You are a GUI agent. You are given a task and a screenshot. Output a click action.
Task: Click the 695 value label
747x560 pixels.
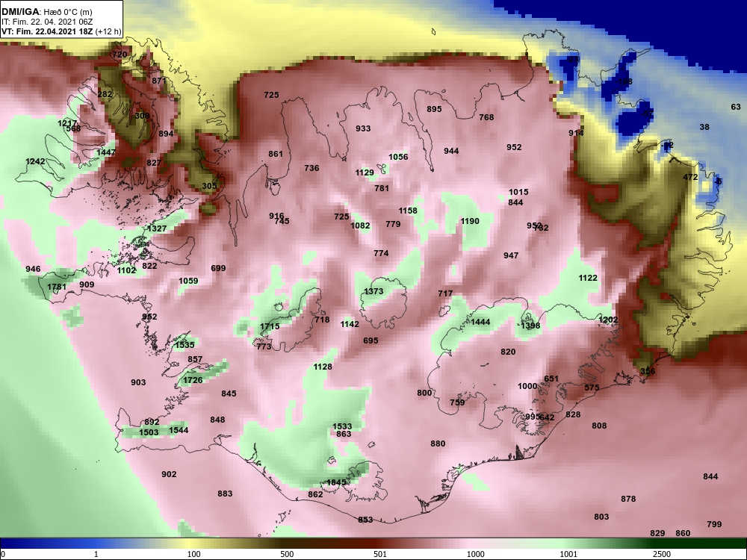pyautogui.click(x=371, y=340)
